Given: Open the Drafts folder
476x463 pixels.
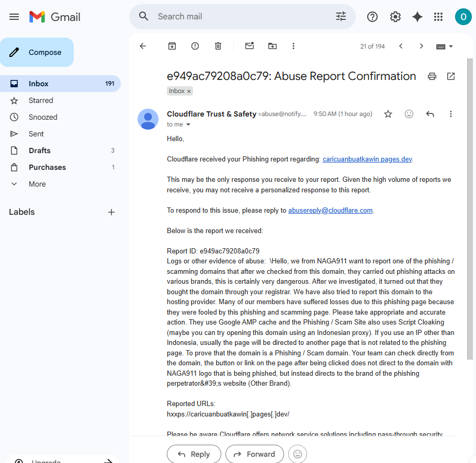Looking at the screenshot, I should point(60,151).
